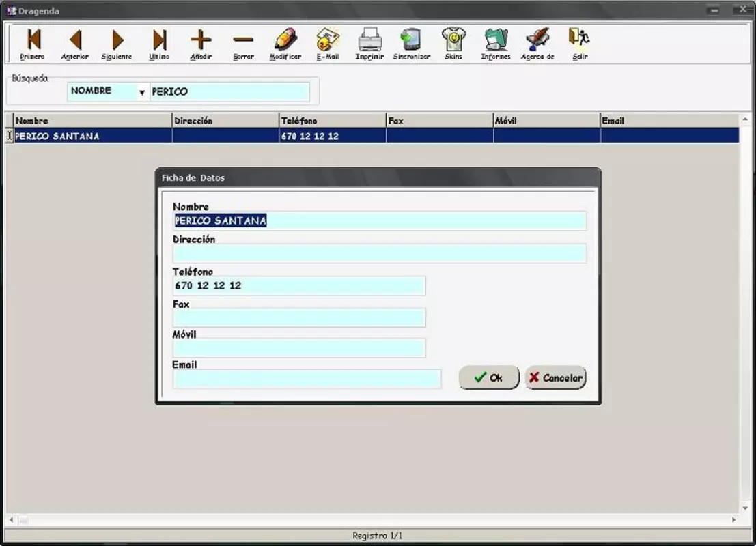Image resolution: width=756 pixels, height=546 pixels.
Task: Go to first record with Primero
Action: [x=33, y=44]
